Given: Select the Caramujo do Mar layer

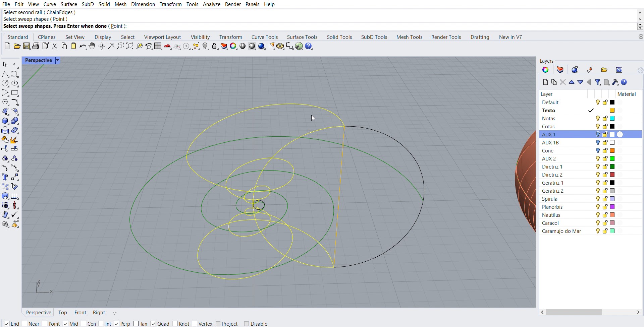Looking at the screenshot, I should tap(561, 231).
